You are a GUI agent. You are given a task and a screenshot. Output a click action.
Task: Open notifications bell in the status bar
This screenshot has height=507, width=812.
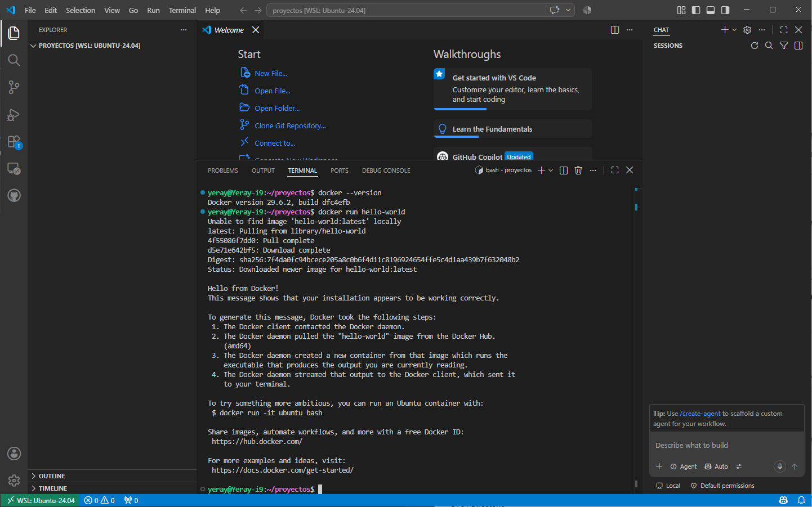pyautogui.click(x=801, y=500)
